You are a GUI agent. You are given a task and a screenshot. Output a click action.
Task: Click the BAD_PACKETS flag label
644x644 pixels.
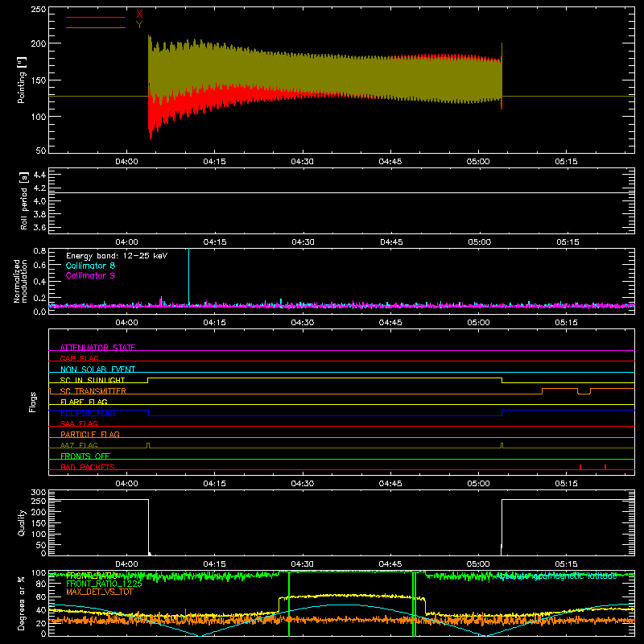(x=88, y=467)
